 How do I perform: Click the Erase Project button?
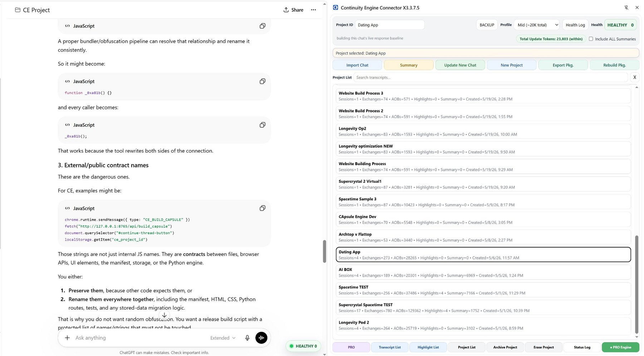pyautogui.click(x=543, y=347)
